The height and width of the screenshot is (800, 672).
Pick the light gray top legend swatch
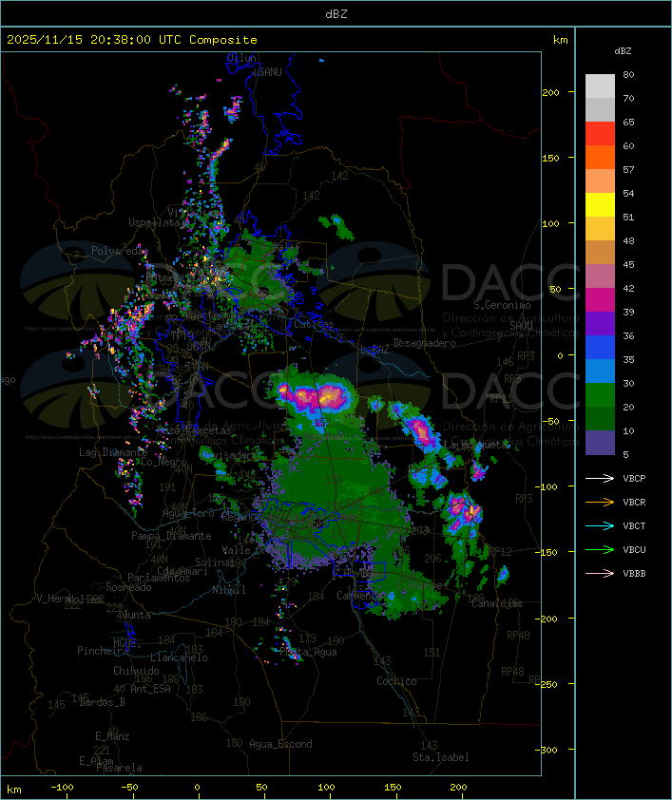pos(600,86)
